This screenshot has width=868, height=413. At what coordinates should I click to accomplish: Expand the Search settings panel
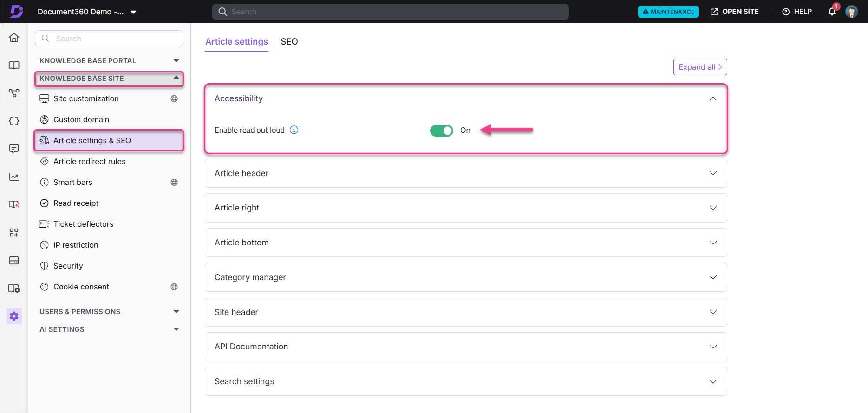point(466,381)
